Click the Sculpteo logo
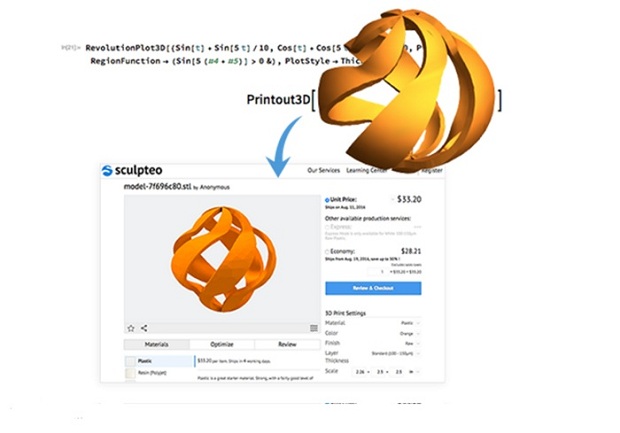620x433 pixels. [132, 170]
